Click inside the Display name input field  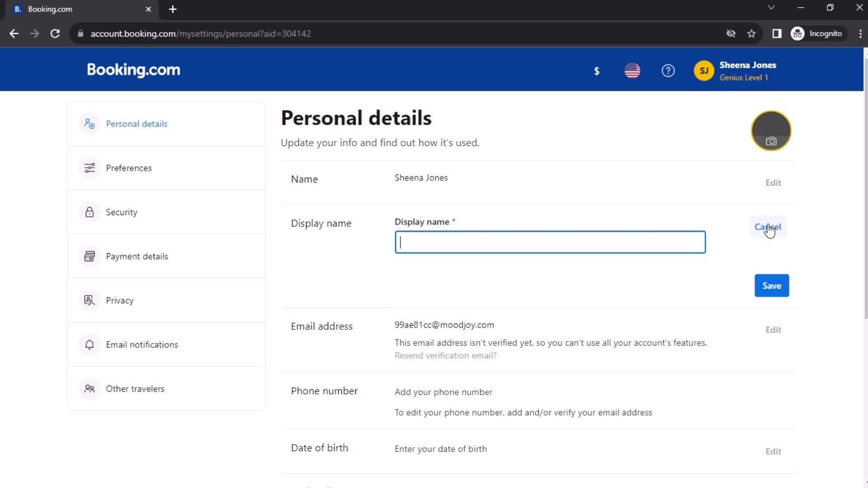[x=549, y=241]
